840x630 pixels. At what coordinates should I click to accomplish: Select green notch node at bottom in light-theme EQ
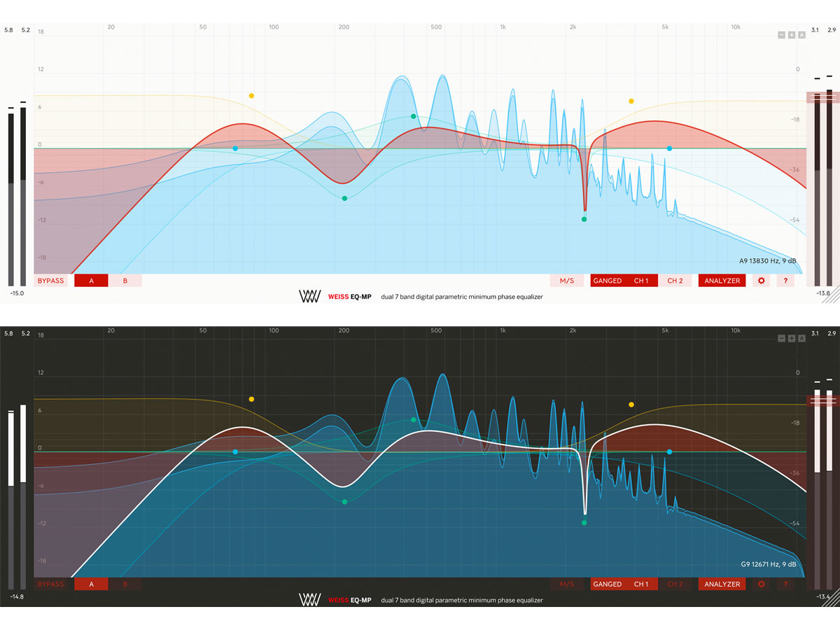coord(584,219)
